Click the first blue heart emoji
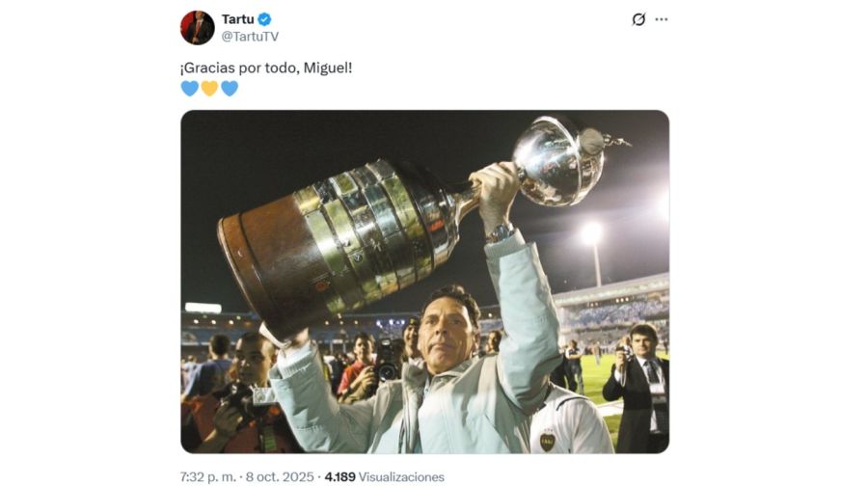This screenshot has width=868, height=487. 189,89
